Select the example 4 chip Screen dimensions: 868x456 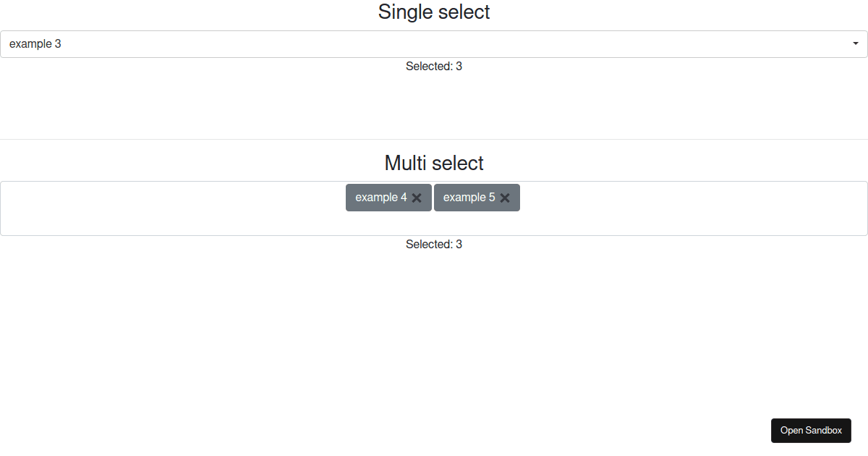[381, 198]
